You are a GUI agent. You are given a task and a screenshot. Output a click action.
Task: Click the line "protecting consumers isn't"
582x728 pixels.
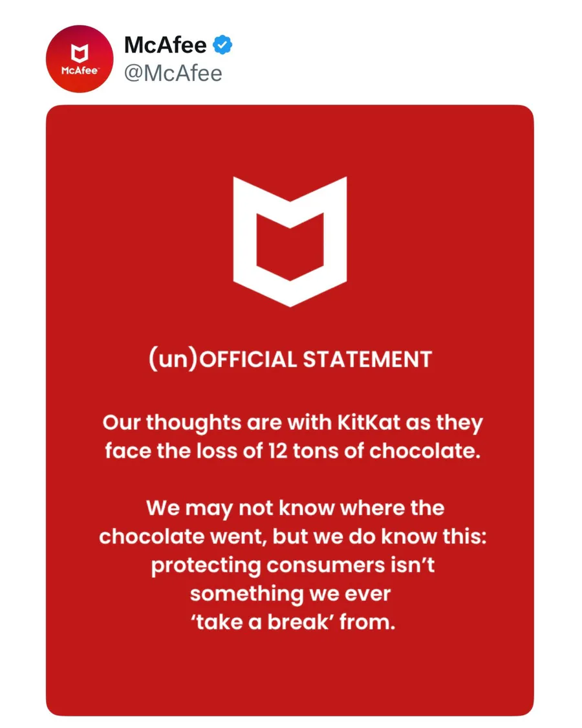(292, 565)
